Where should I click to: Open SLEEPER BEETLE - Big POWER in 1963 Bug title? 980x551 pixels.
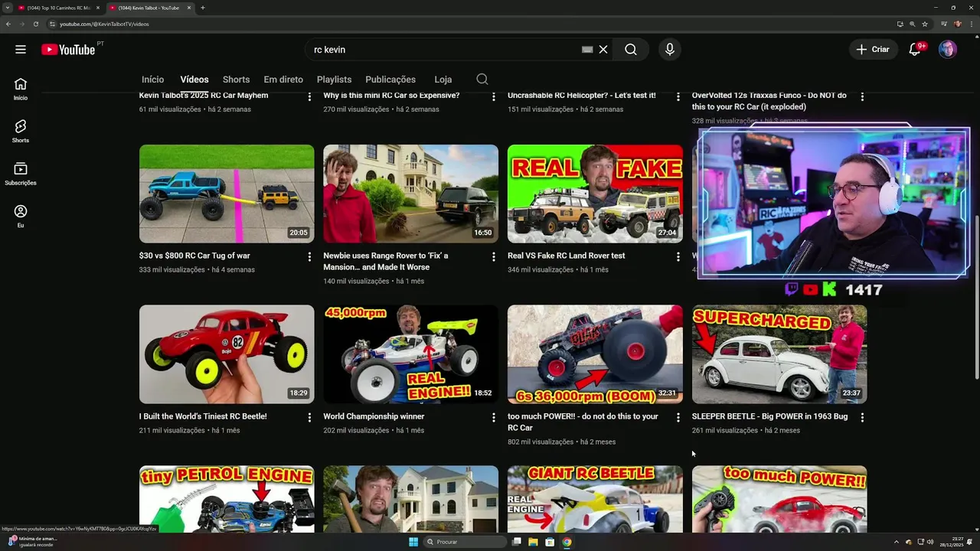(x=769, y=416)
